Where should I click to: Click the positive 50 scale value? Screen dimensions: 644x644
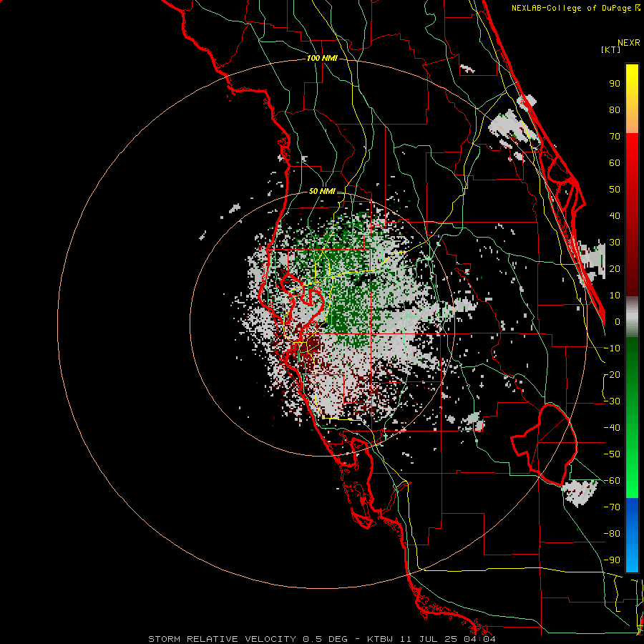click(x=615, y=190)
